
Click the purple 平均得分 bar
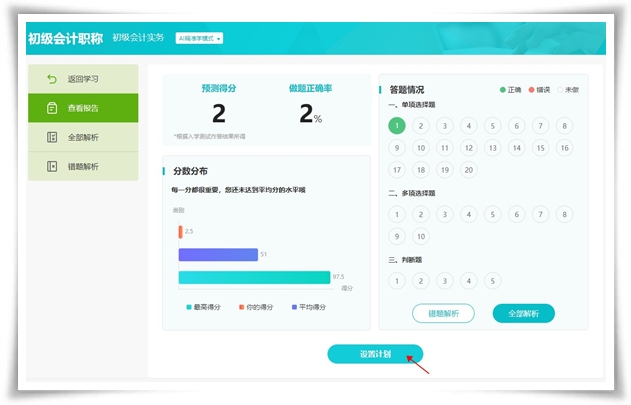218,254
